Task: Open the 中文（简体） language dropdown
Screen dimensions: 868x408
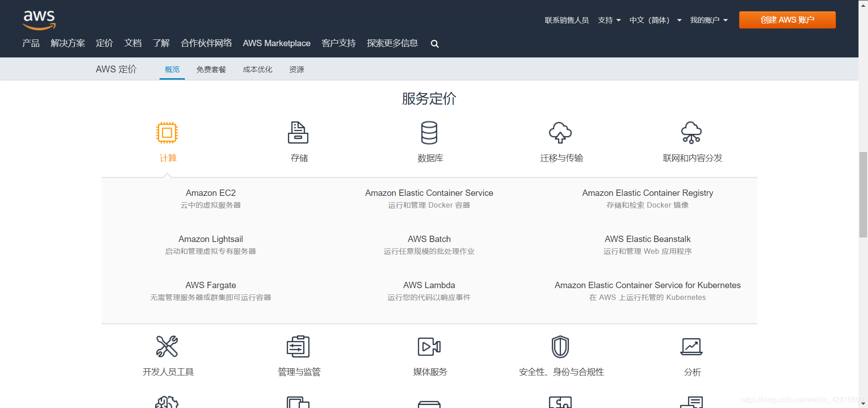Action: (x=655, y=20)
